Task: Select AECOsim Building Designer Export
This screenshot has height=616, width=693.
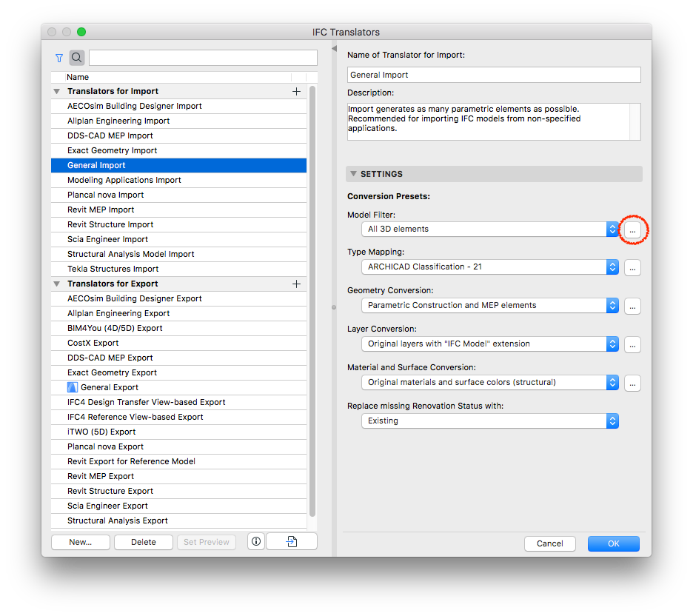Action: coord(179,298)
